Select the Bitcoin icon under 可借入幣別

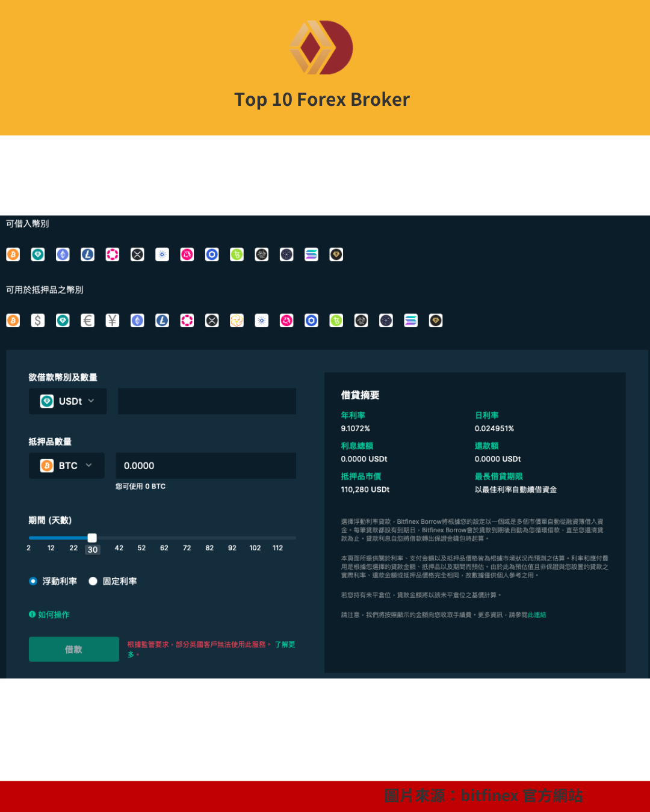(x=13, y=254)
